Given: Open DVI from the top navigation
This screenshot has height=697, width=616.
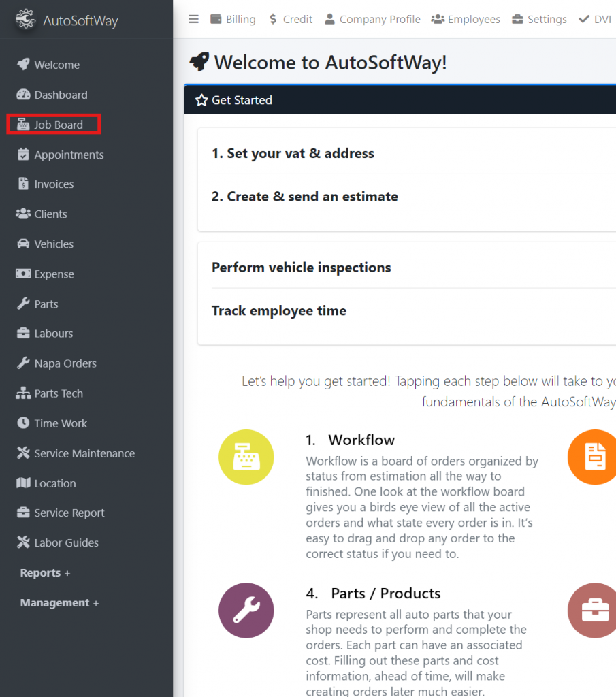Looking at the screenshot, I should pos(595,19).
